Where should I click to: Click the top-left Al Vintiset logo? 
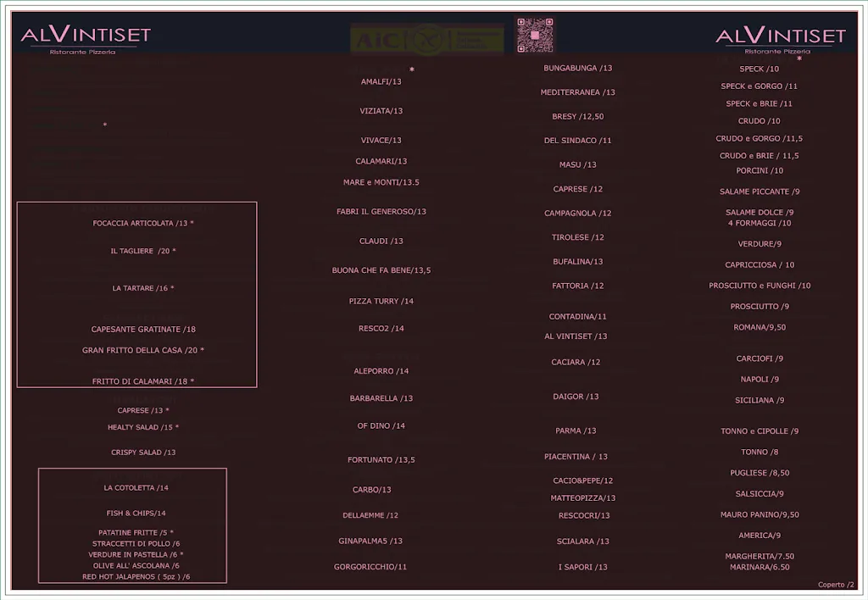(85, 37)
